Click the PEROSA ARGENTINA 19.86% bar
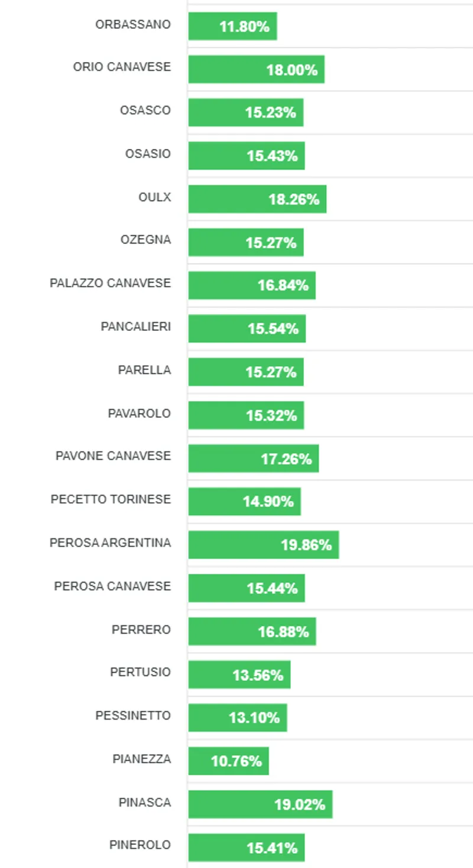Image resolution: width=473 pixels, height=868 pixels. pyautogui.click(x=263, y=545)
